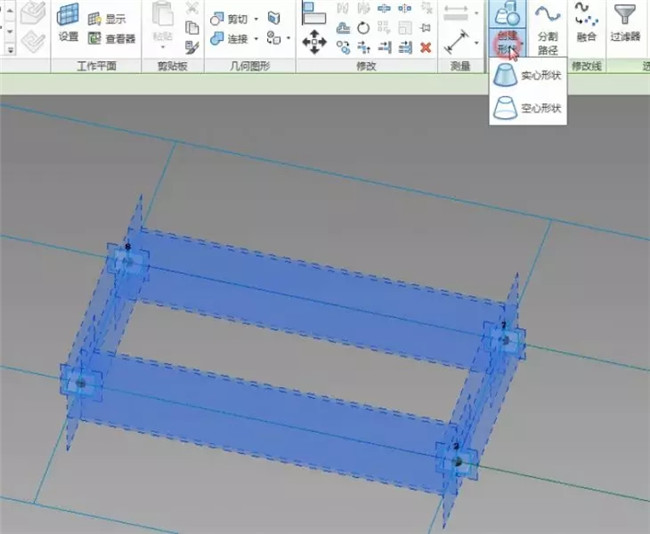Select reference point numbered 2
This screenshot has height=534, width=650.
(457, 461)
